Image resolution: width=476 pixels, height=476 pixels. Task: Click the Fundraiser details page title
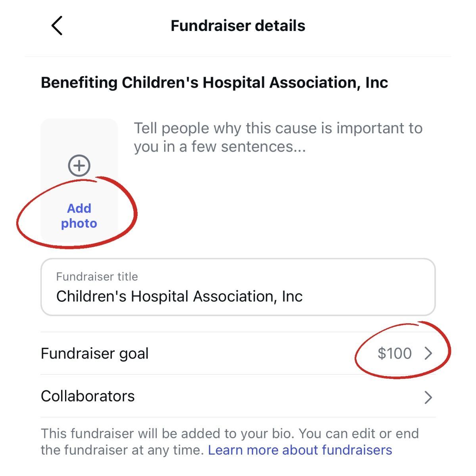[x=238, y=26]
